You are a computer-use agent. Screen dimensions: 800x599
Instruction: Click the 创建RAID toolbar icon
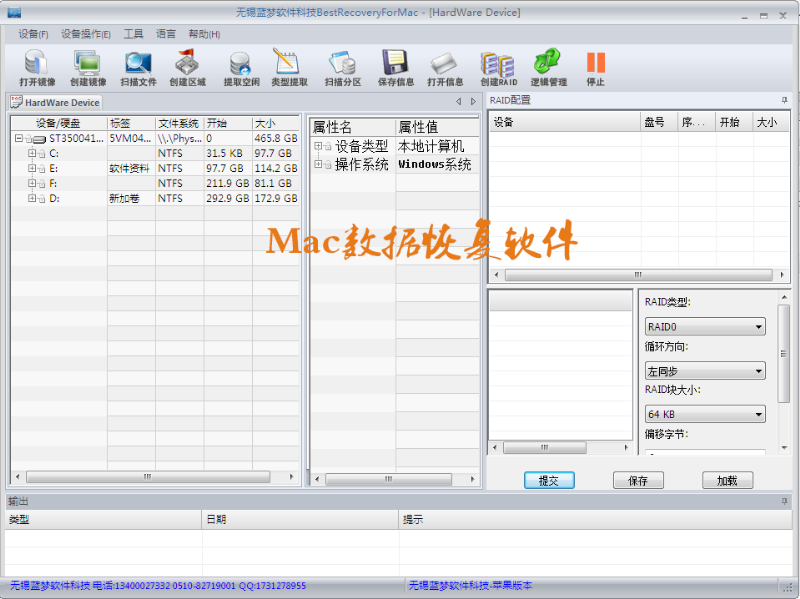point(498,68)
